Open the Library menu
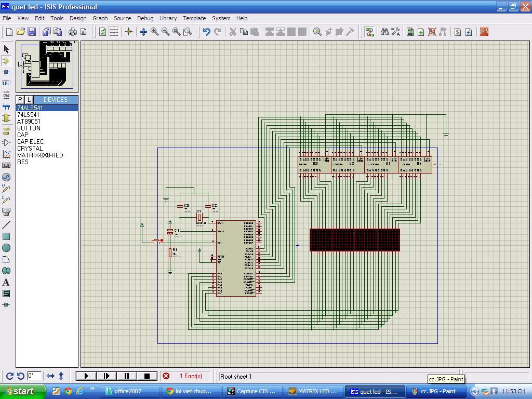 click(x=168, y=18)
